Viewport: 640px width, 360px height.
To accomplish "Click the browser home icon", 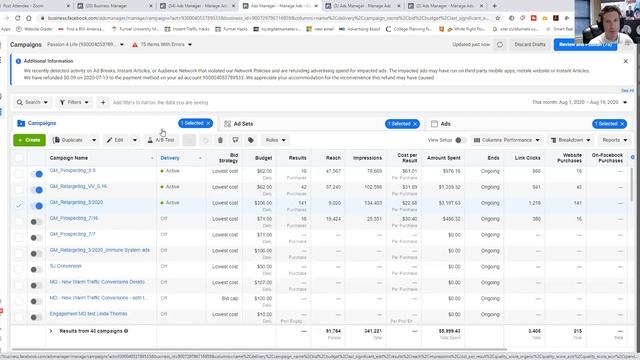I will pos(29,18).
